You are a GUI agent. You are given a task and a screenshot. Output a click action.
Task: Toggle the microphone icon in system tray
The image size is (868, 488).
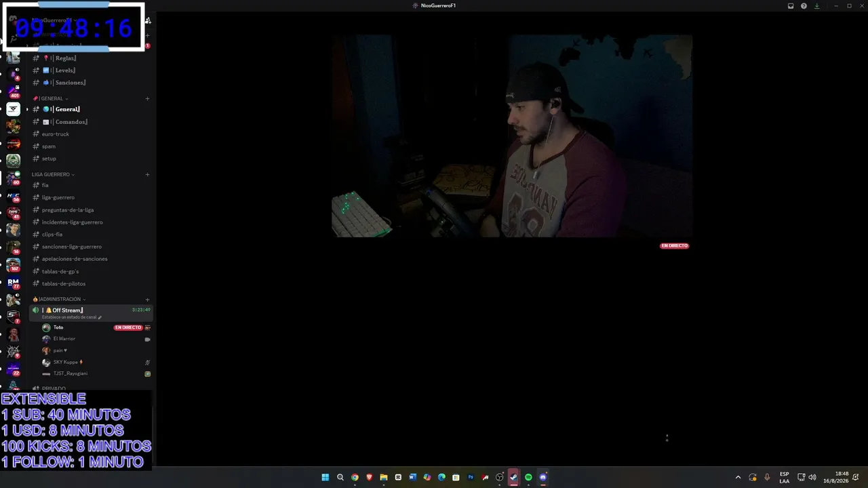pyautogui.click(x=767, y=477)
